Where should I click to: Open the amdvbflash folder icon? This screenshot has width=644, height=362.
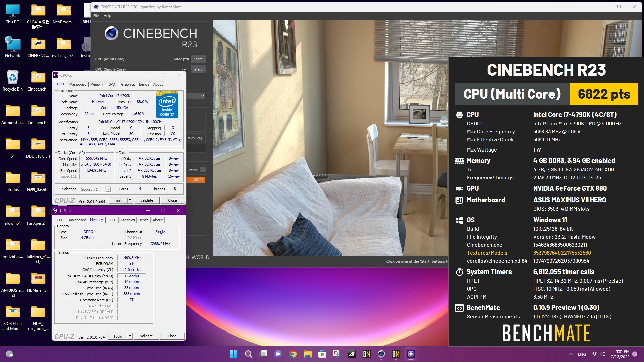tap(13, 248)
